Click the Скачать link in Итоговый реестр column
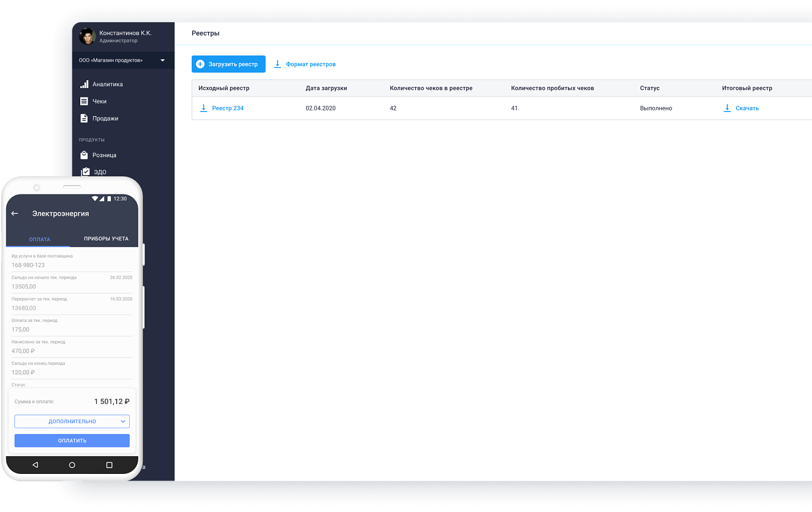The width and height of the screenshot is (812, 512). (x=747, y=108)
